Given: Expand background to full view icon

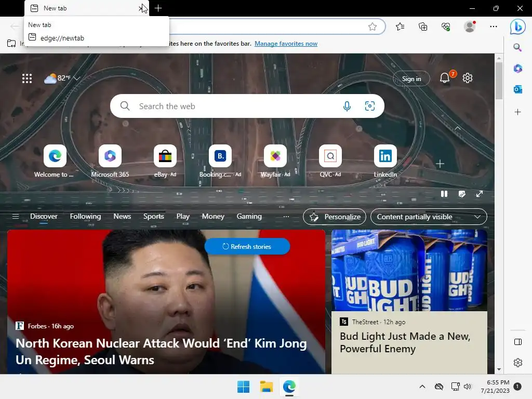Looking at the screenshot, I should tap(480, 194).
